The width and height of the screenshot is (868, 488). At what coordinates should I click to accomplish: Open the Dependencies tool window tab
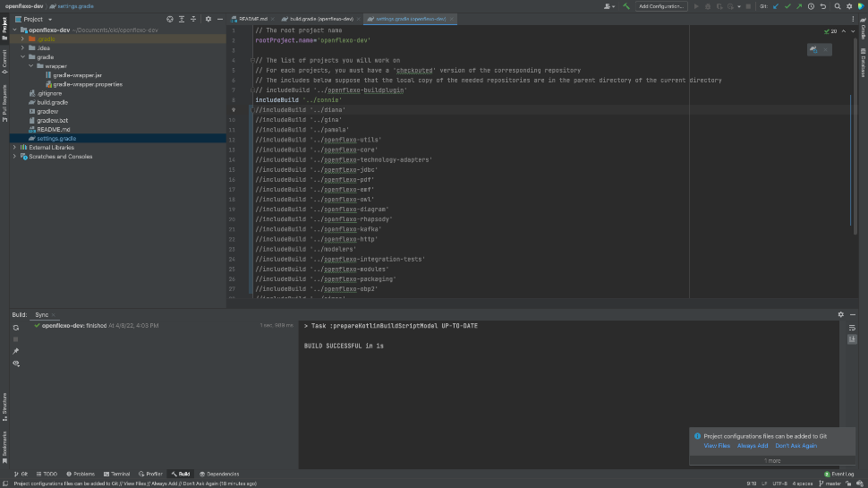pyautogui.click(x=219, y=475)
